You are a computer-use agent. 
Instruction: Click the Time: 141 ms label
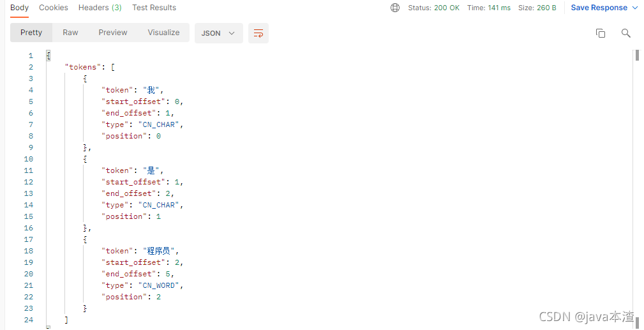pos(489,8)
